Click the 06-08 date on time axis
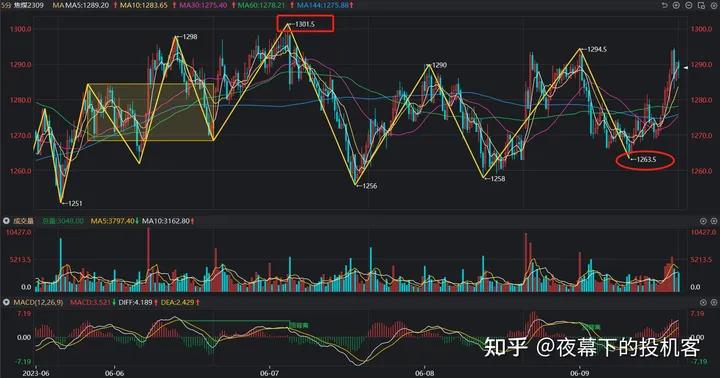Viewport: 720px width, 378px height. point(424,373)
